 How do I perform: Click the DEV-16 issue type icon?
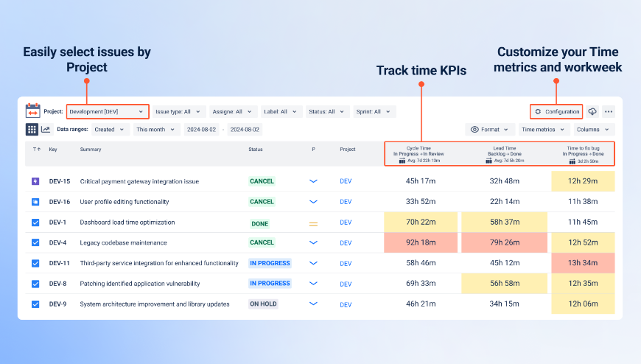click(x=35, y=202)
